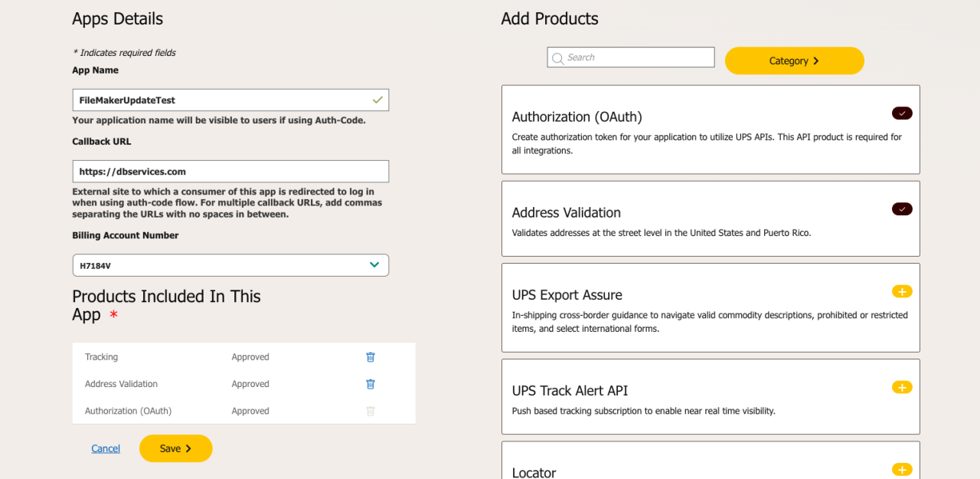Screen dimensions: 980x479
Task: Open the Billing Account Number dropdown
Action: tap(230, 265)
